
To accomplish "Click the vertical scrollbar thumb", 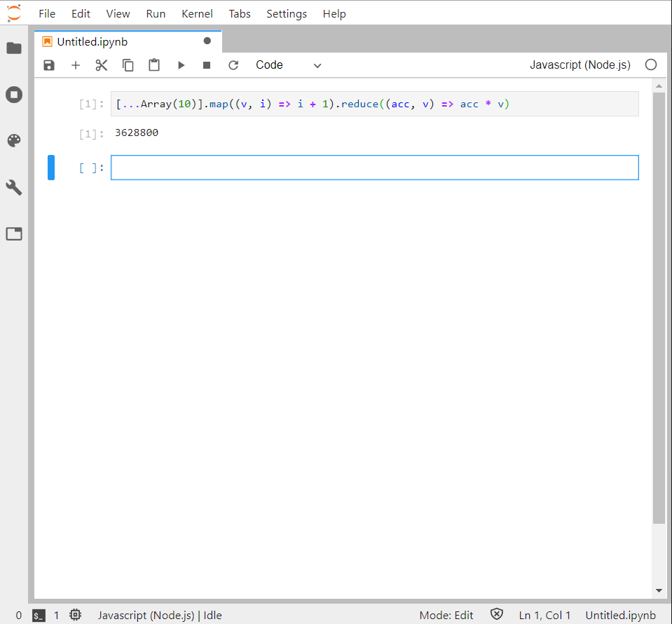I will [x=659, y=308].
